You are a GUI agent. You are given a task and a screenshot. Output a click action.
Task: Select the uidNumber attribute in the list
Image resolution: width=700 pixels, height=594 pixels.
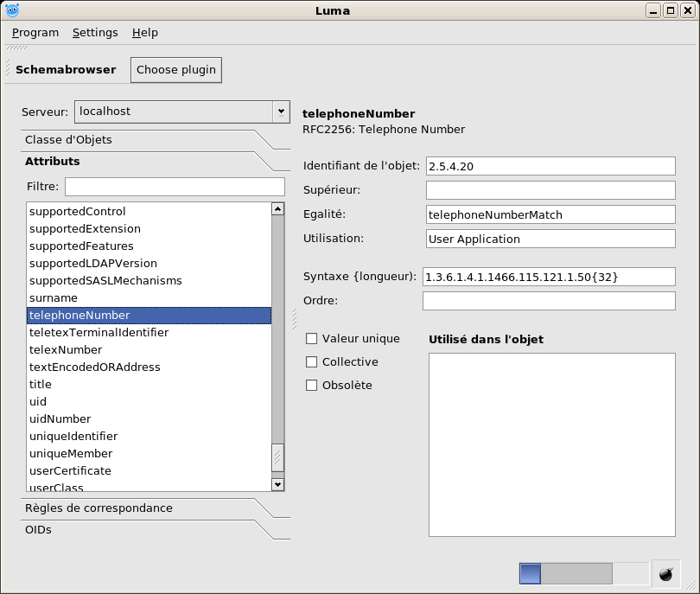coord(60,419)
